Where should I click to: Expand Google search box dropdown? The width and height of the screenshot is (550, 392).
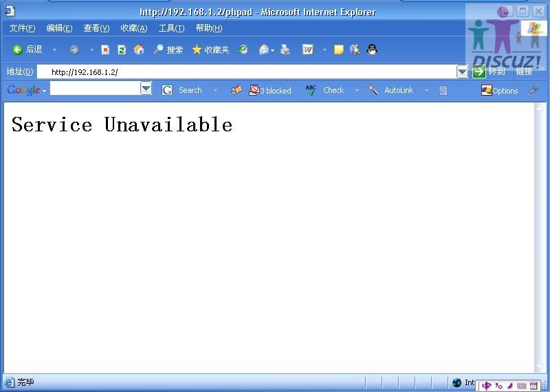(146, 88)
